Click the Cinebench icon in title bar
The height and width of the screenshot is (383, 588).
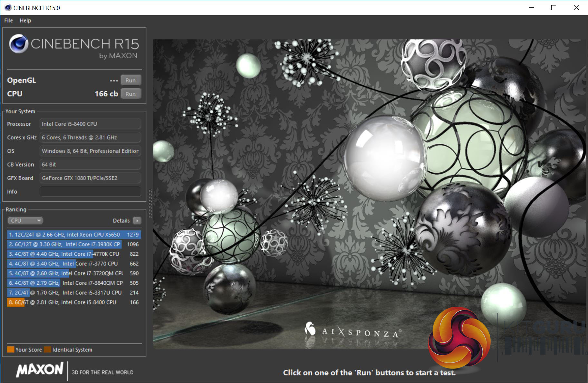(8, 8)
